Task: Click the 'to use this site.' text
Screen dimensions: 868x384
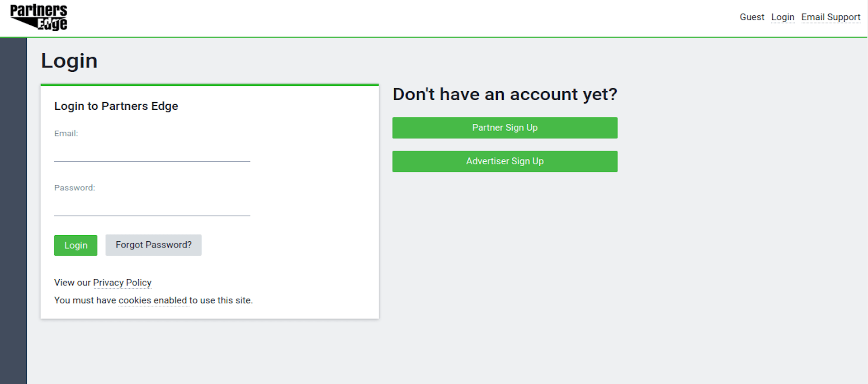Action: click(x=221, y=300)
